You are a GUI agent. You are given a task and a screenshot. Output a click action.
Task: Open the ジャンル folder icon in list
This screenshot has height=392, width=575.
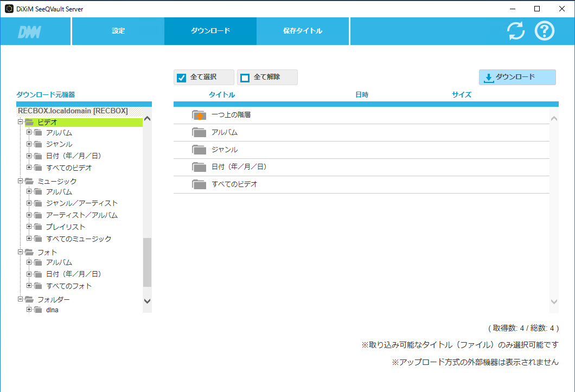(199, 150)
